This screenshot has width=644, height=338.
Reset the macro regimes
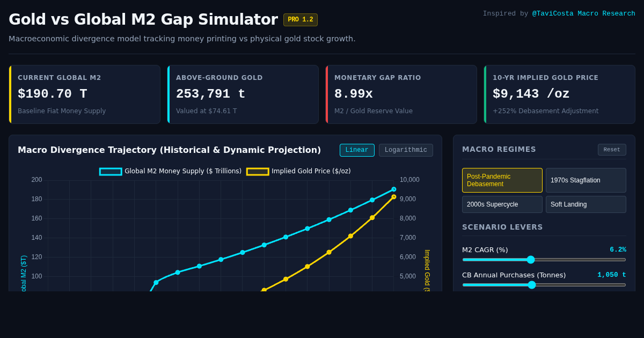click(612, 150)
